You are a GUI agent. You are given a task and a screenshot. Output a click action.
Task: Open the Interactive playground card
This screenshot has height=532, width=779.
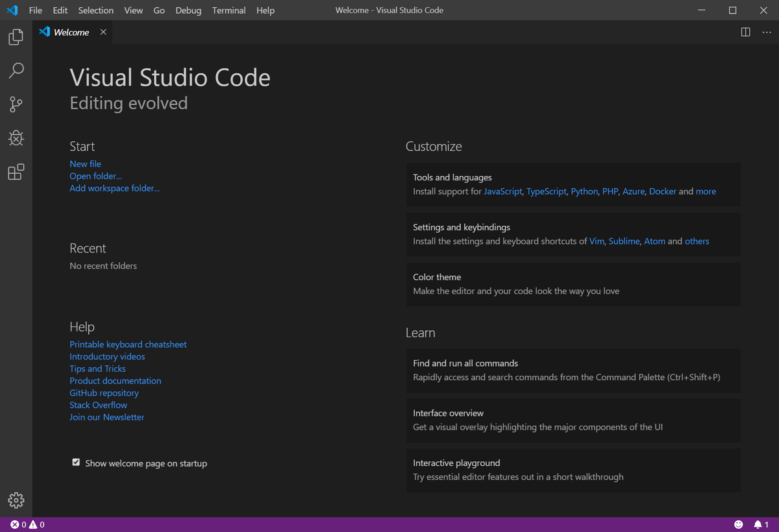pyautogui.click(x=573, y=470)
